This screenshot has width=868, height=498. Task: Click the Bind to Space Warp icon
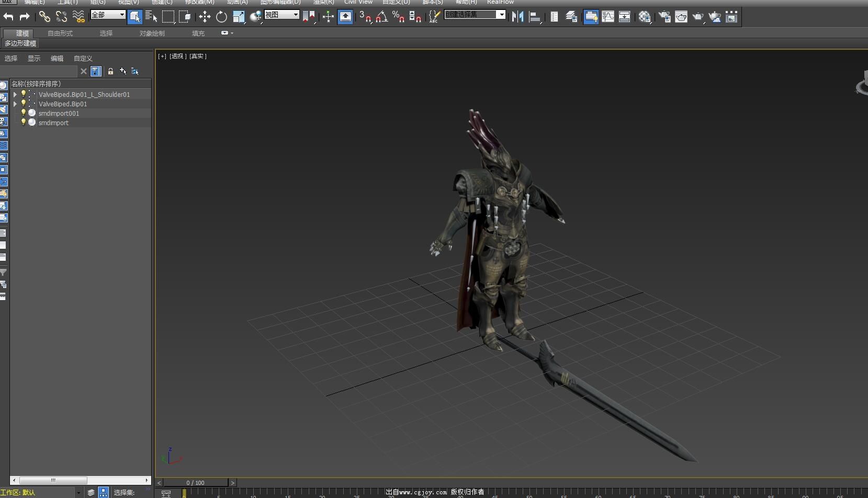click(78, 17)
